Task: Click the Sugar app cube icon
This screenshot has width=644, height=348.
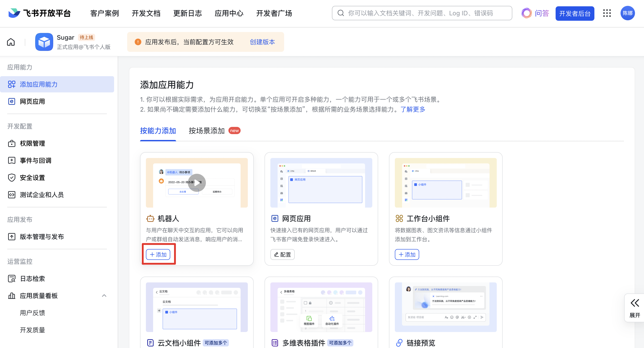Action: (x=44, y=42)
